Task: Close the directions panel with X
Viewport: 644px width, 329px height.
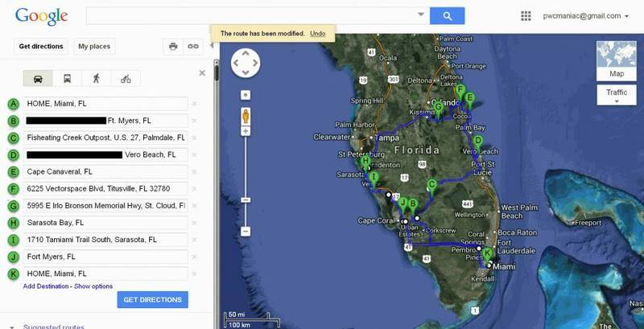Action: point(202,73)
